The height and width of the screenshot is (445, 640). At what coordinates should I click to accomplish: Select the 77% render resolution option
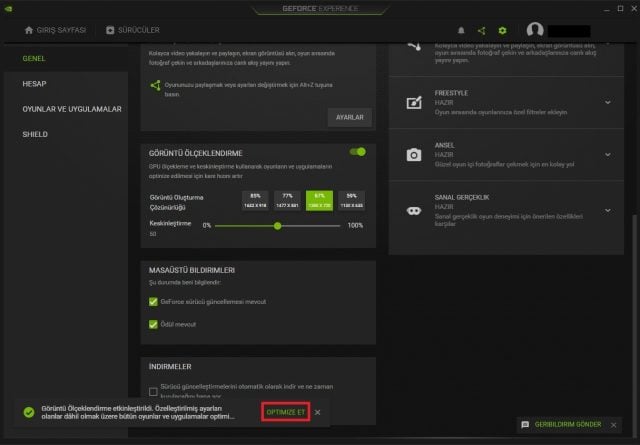click(287, 200)
